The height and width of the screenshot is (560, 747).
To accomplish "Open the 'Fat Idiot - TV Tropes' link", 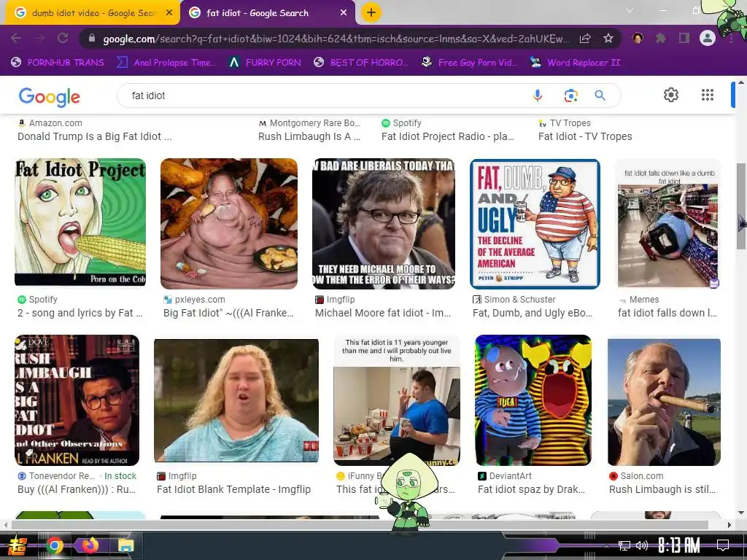I will pos(585,136).
